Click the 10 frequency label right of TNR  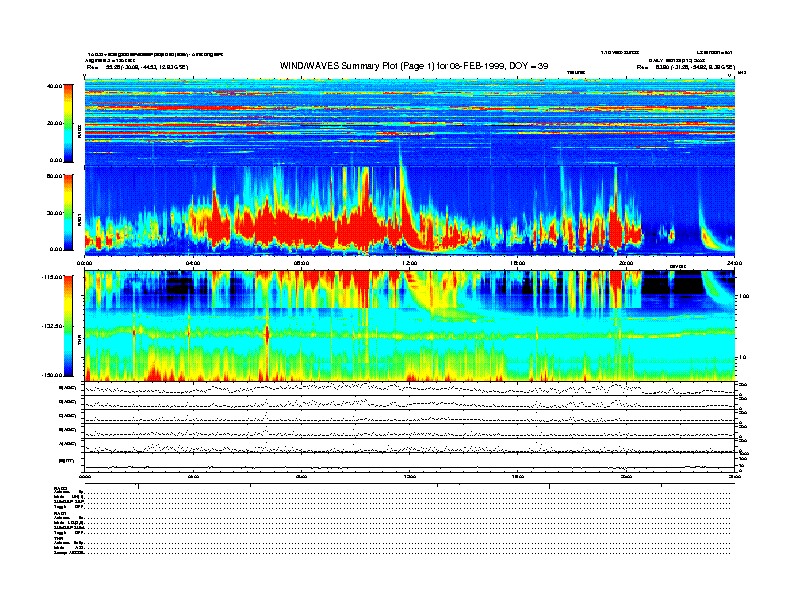[743, 357]
